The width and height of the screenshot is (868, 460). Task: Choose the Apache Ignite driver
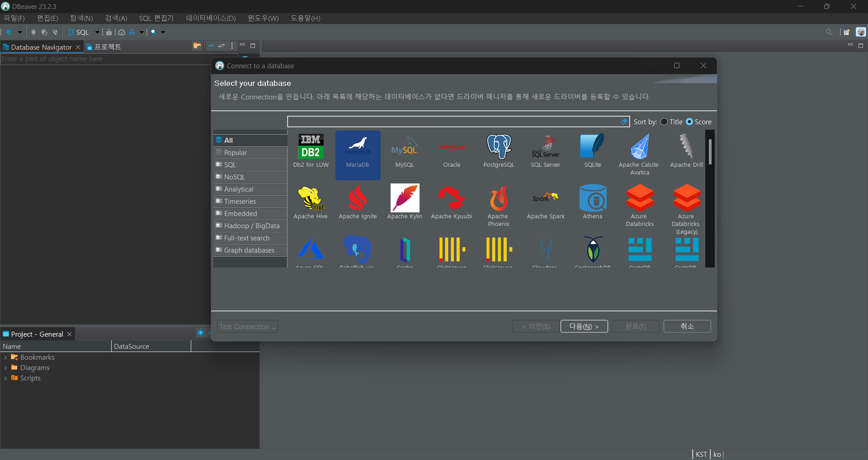(358, 202)
